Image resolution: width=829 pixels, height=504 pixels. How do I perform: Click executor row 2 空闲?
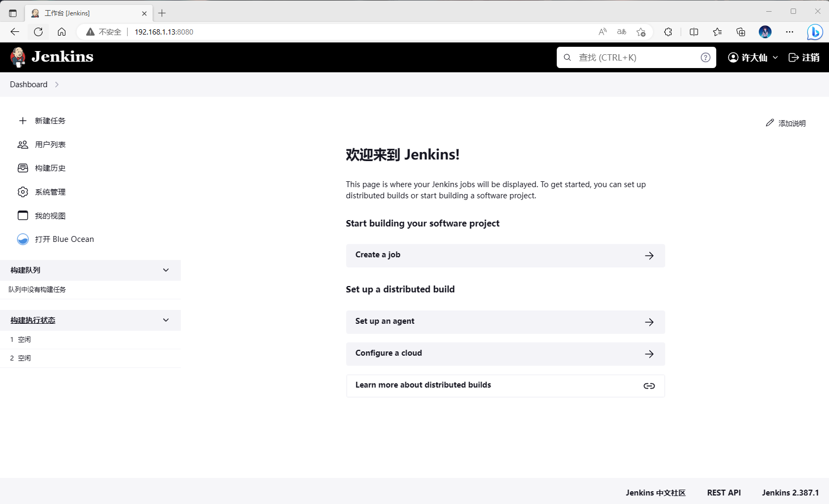click(x=90, y=358)
